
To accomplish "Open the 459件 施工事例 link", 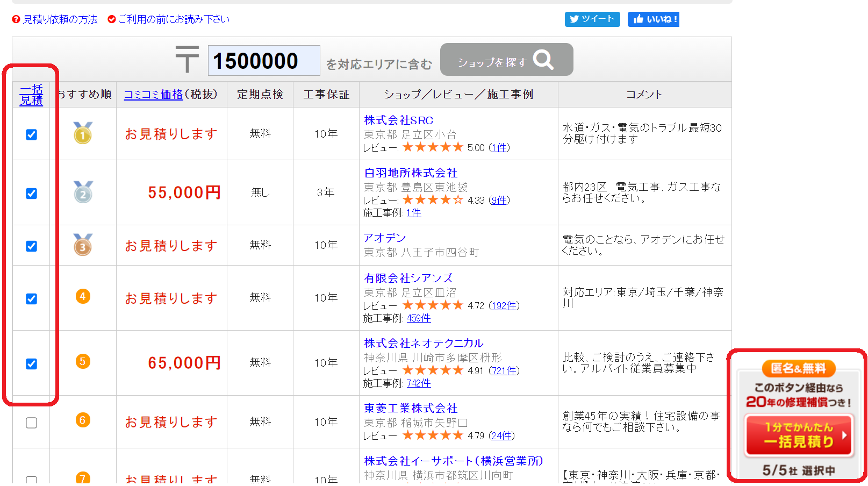I will [419, 318].
